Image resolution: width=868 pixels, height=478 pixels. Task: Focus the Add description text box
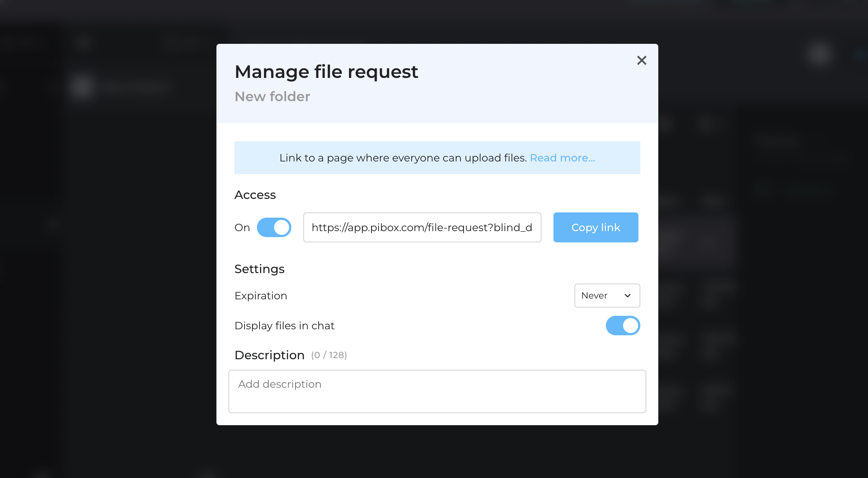point(437,391)
